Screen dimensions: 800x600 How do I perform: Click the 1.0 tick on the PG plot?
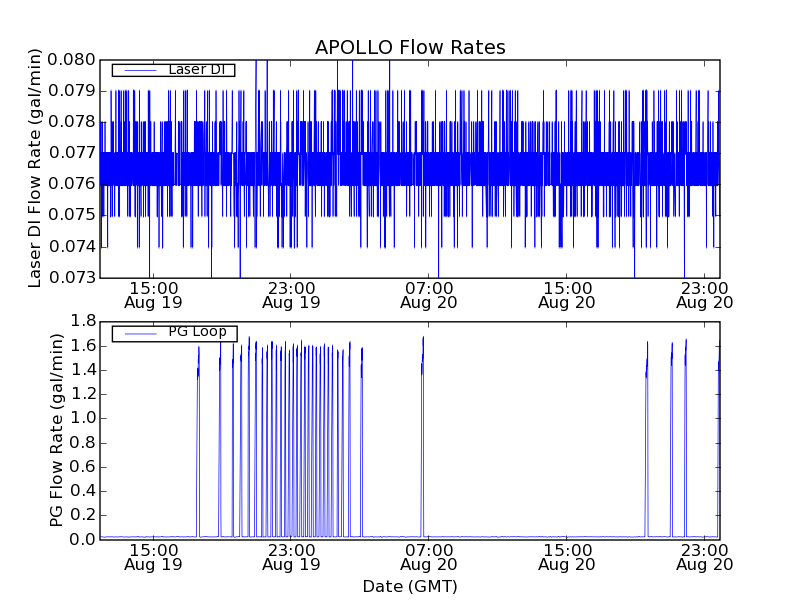tap(83, 418)
